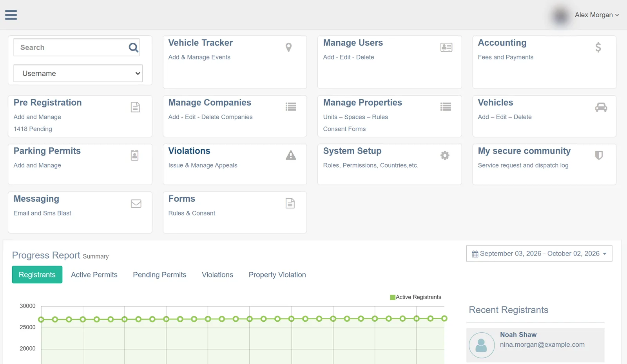627x364 pixels.
Task: Open the Vehicle Tracker card title
Action: 200,43
